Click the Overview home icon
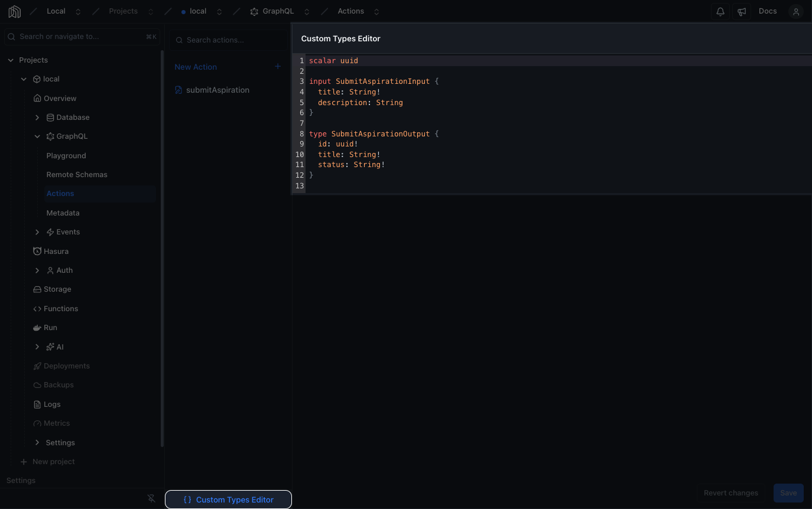This screenshot has width=812, height=509. click(x=38, y=98)
